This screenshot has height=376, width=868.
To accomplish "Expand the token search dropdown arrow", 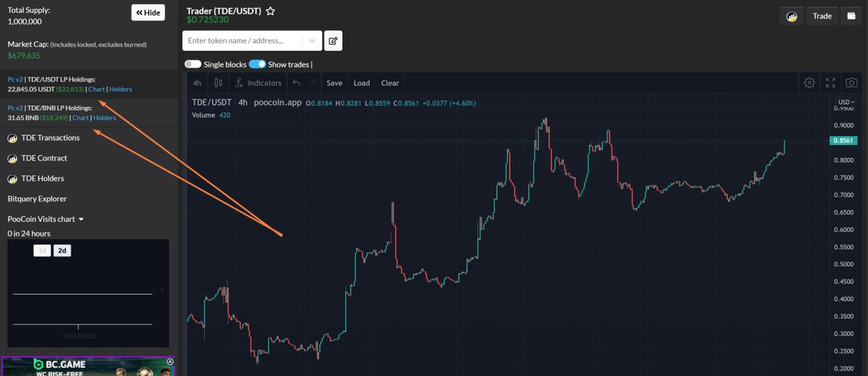I will (312, 41).
